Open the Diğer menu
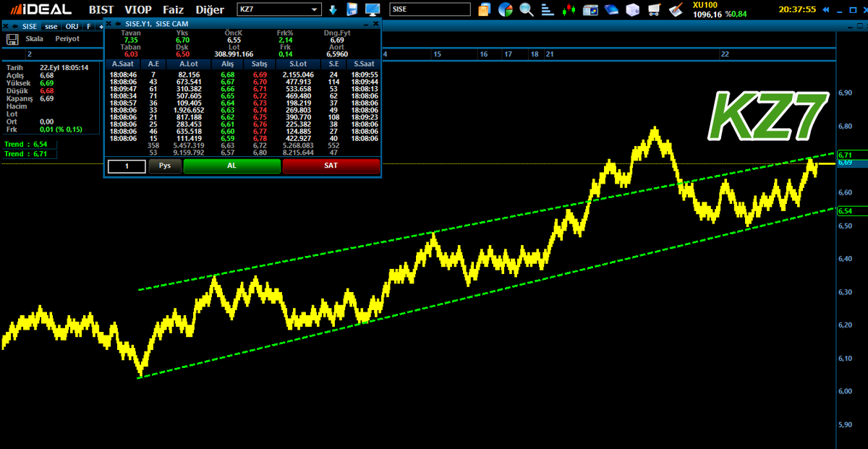Image resolution: width=868 pixels, height=449 pixels. coord(208,10)
